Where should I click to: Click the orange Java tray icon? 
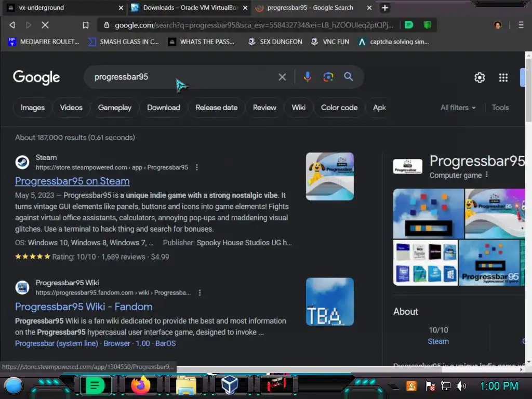point(411,386)
